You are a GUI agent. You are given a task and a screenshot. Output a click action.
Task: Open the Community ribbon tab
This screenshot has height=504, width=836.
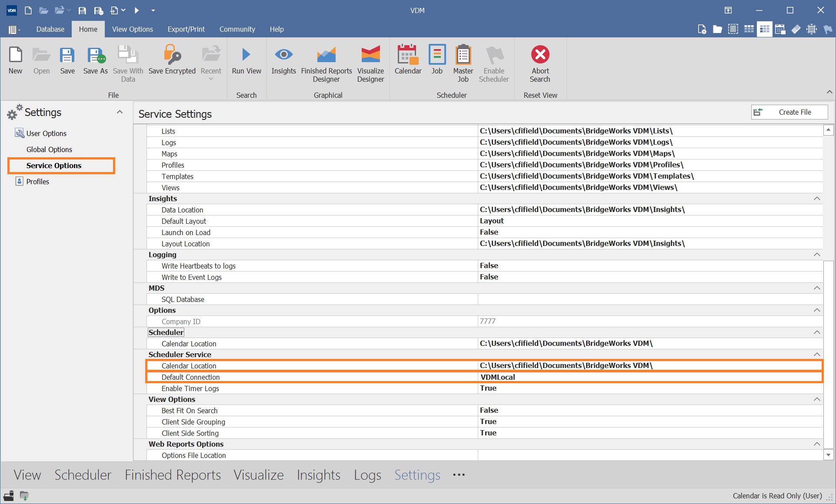[237, 29]
